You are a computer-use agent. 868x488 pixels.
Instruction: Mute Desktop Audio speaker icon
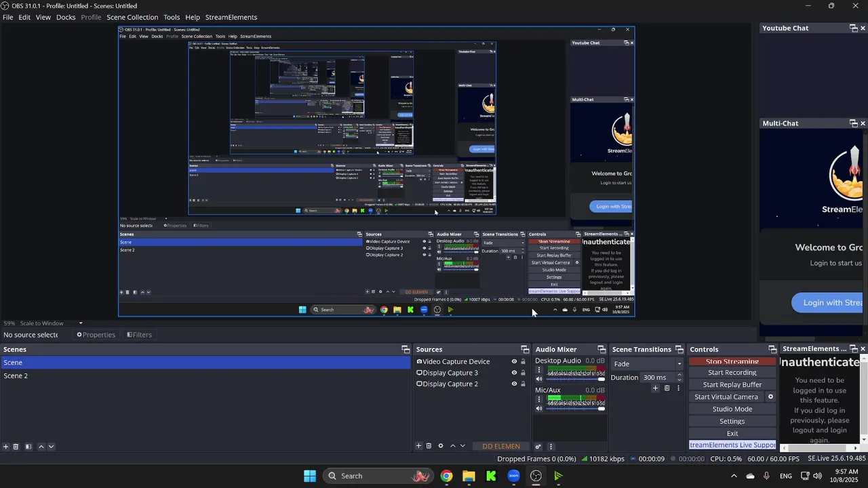(539, 379)
